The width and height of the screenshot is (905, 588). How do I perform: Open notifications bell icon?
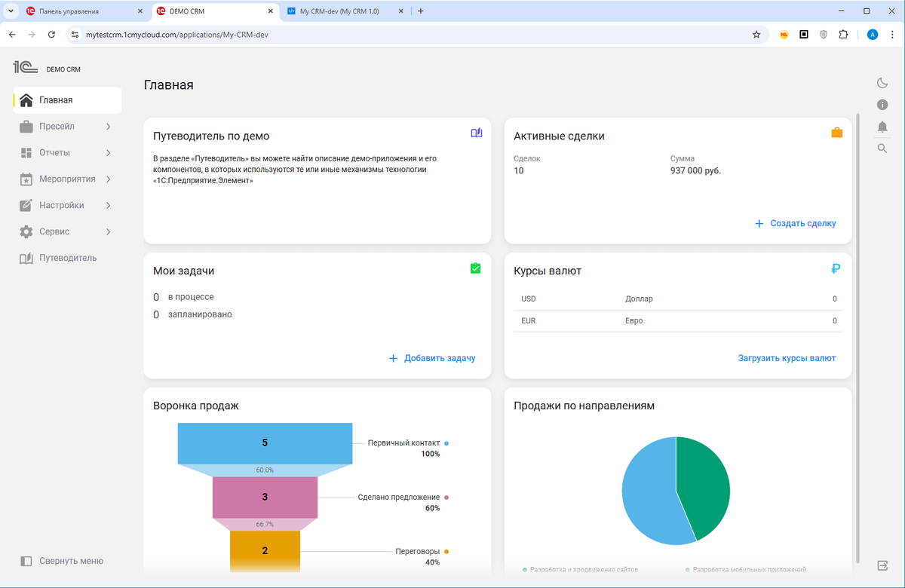tap(882, 127)
